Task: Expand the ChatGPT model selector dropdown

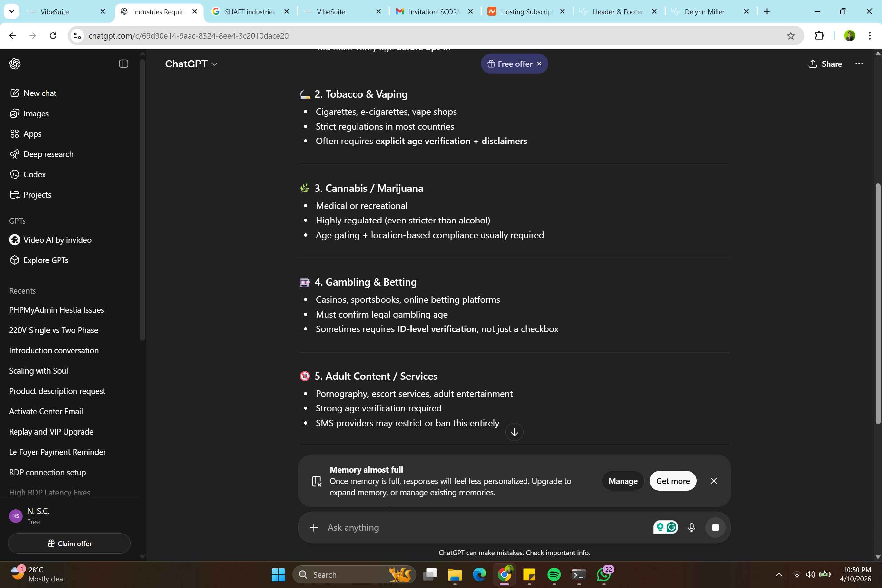Action: (x=191, y=64)
